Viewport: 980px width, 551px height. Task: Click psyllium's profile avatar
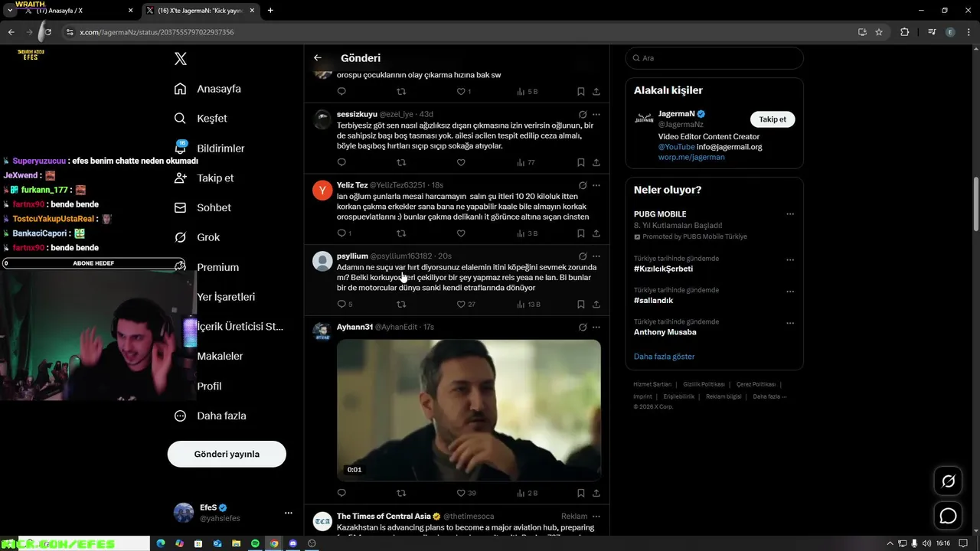pos(322,261)
